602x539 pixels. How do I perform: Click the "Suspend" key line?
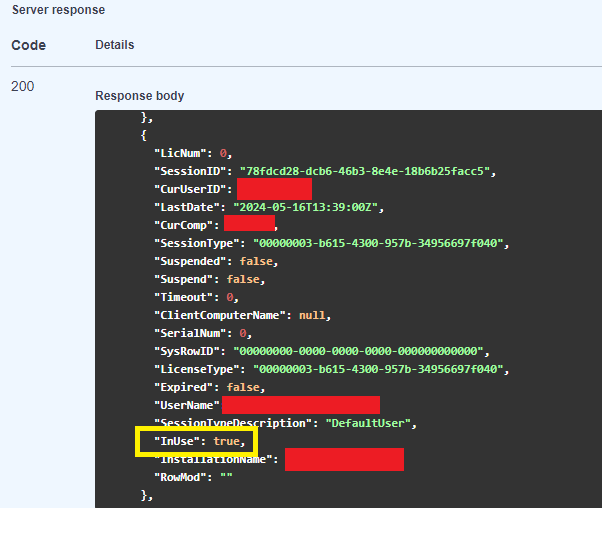(209, 279)
